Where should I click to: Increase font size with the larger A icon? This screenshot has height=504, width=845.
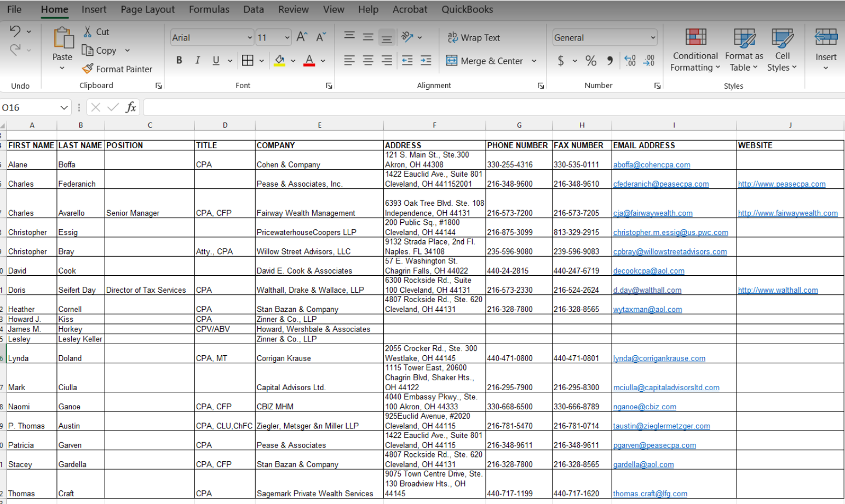click(302, 37)
